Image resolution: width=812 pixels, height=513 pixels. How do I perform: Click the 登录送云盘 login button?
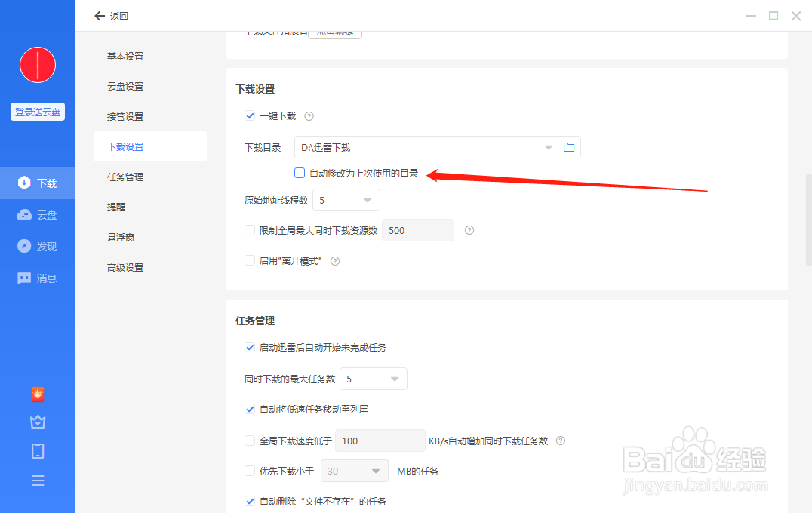click(x=37, y=111)
